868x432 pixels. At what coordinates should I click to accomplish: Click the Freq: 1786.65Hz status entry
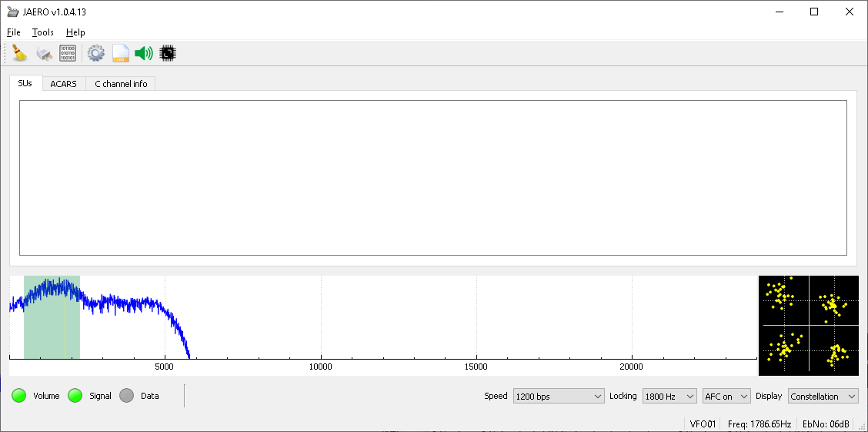[759, 424]
